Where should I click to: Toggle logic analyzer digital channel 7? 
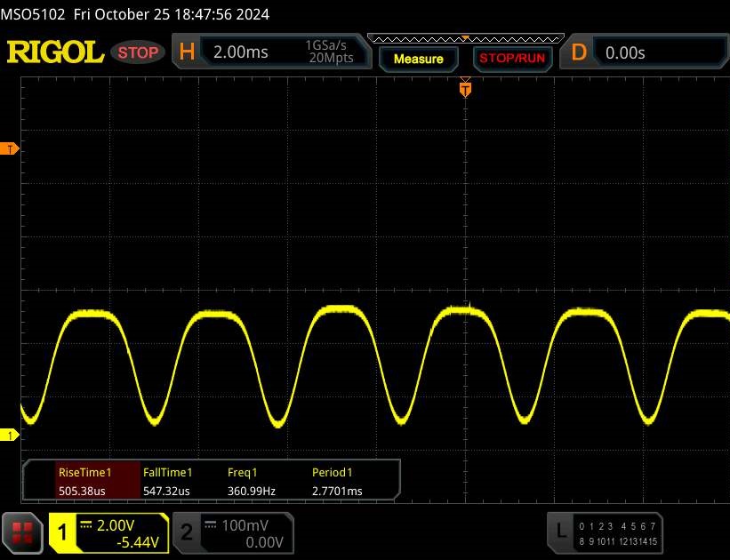[653, 526]
